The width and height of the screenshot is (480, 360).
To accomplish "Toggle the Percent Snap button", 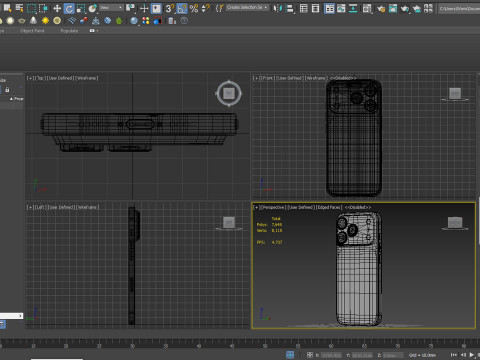I will [194, 8].
